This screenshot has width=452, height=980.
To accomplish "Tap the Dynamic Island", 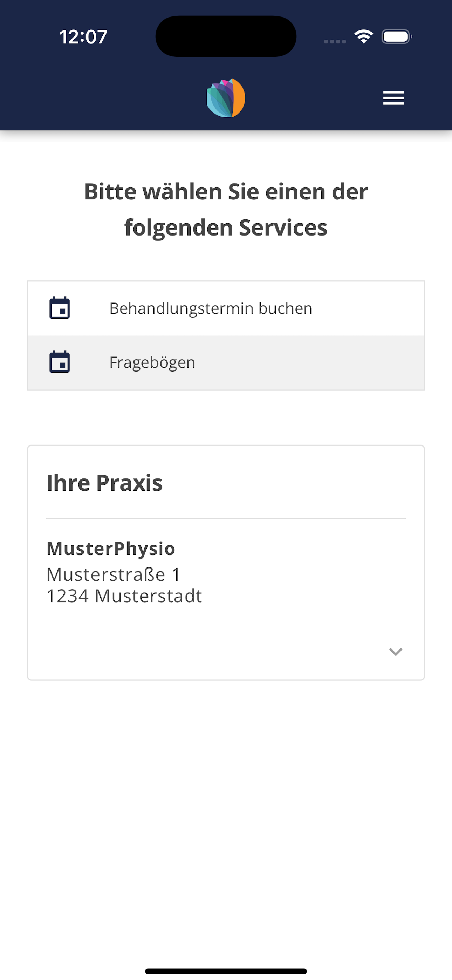I will [226, 36].
